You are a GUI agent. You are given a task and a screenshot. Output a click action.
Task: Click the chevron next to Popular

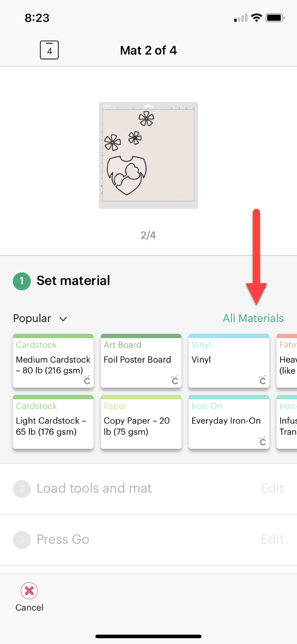(x=63, y=319)
